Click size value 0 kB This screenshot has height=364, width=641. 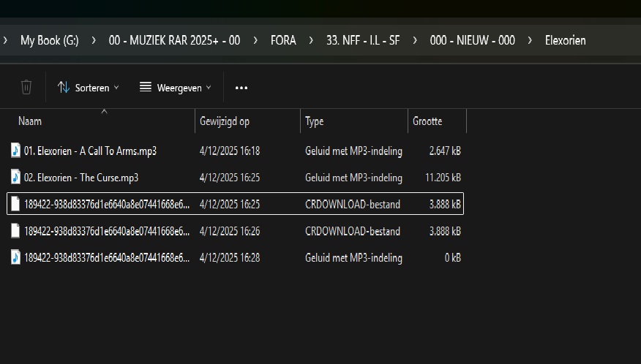click(452, 258)
